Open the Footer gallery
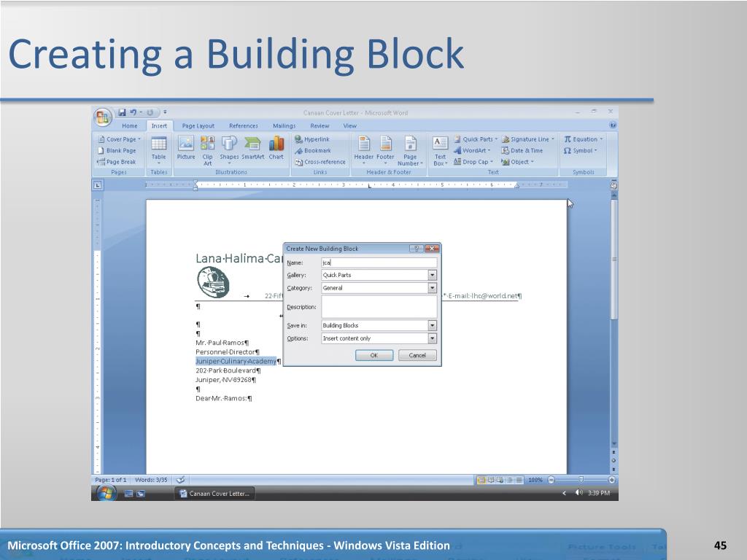The width and height of the screenshot is (747, 560). [385, 150]
